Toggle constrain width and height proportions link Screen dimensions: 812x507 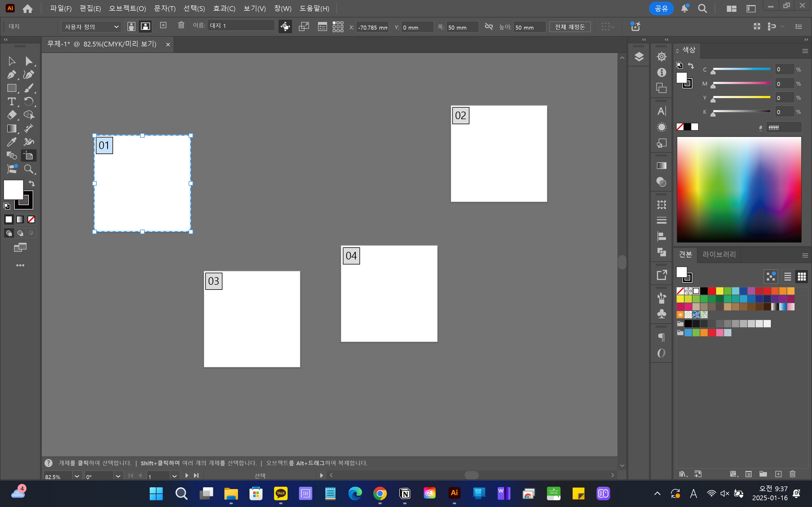coord(489,26)
